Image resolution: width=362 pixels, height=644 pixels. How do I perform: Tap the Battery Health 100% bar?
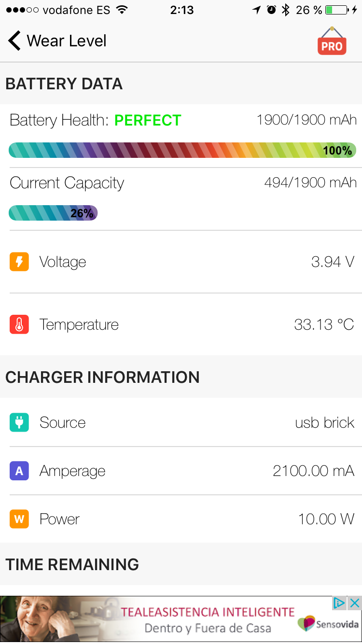pyautogui.click(x=182, y=150)
